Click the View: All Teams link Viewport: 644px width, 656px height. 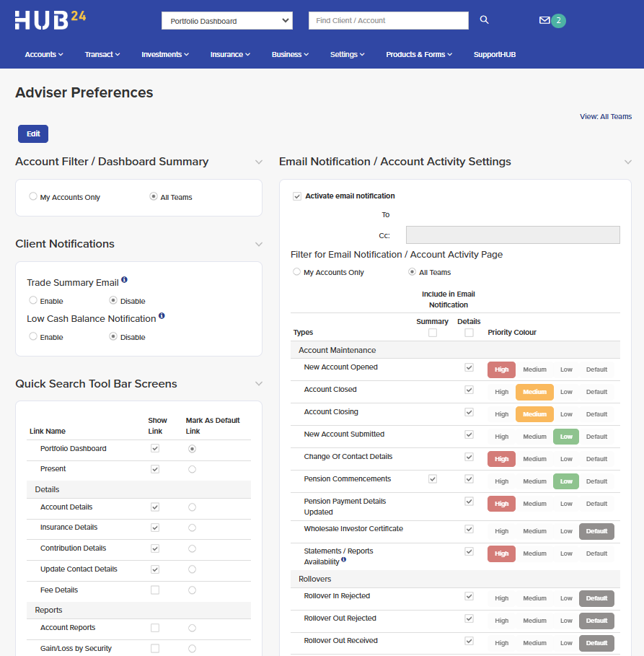pos(606,117)
